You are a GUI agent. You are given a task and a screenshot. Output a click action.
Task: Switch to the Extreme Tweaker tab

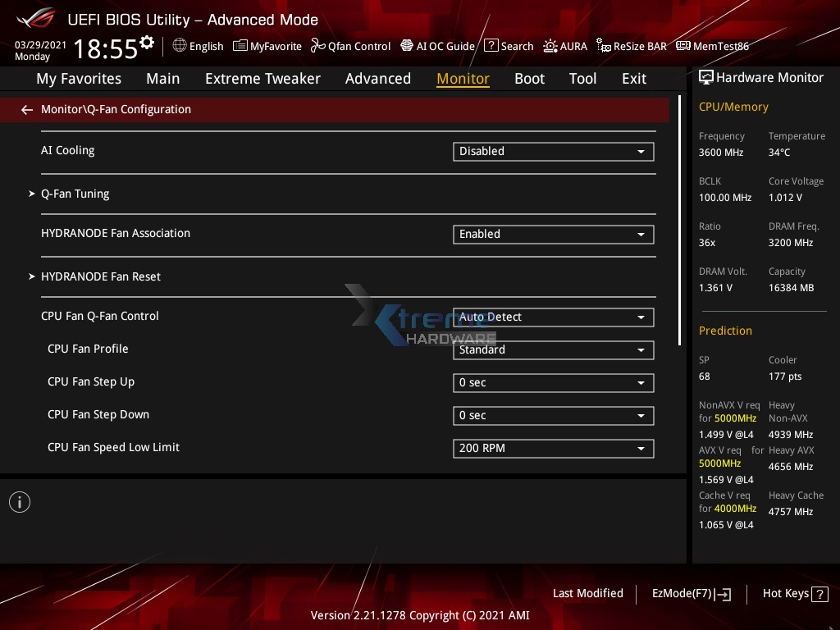click(262, 78)
